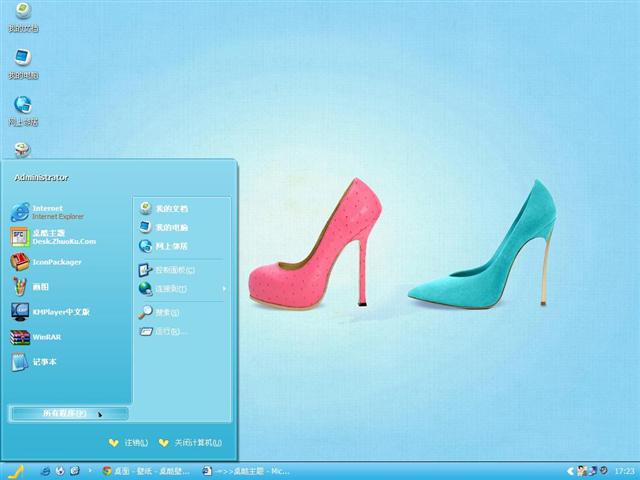Click the 注销 (Log Off) button
The height and width of the screenshot is (480, 640).
129,442
